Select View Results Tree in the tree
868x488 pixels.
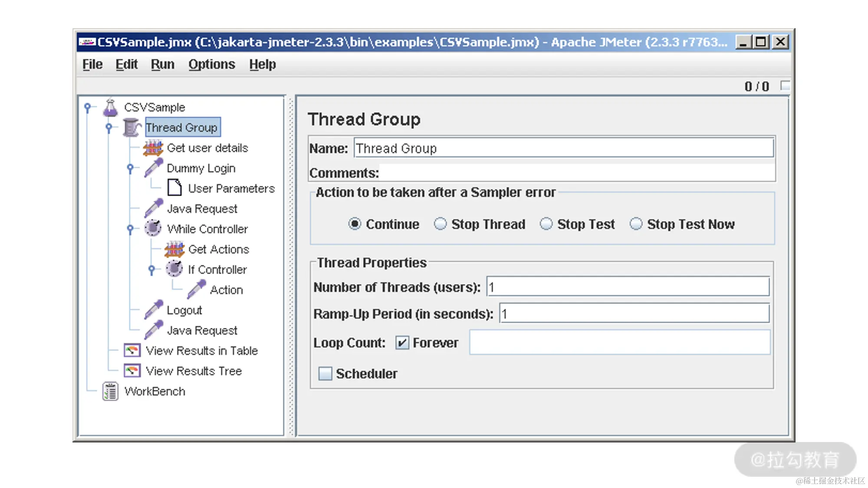194,371
